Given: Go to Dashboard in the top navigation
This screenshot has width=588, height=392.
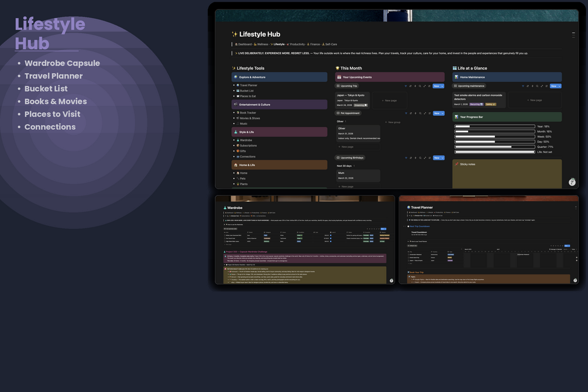Looking at the screenshot, I should coord(243,44).
